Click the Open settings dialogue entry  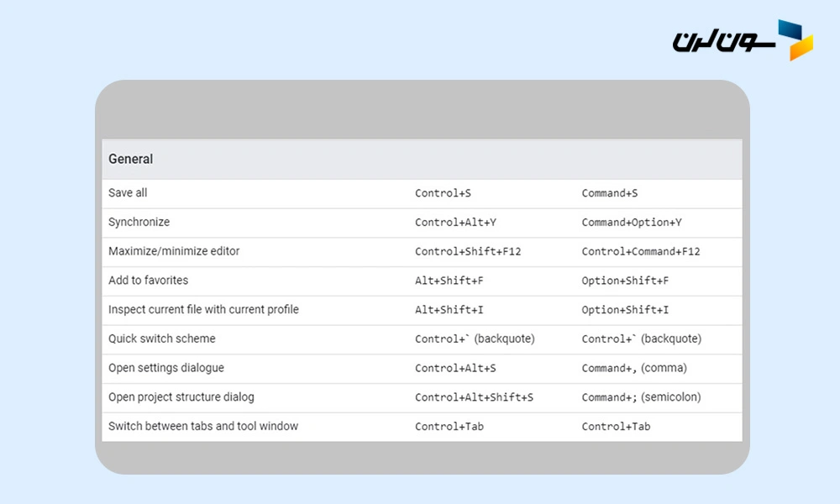(166, 368)
